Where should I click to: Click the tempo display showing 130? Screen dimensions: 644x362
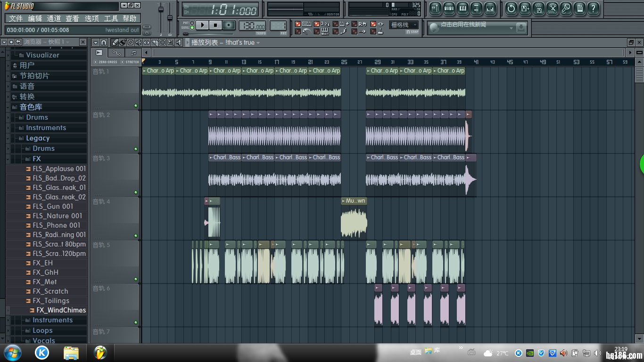[x=252, y=25]
